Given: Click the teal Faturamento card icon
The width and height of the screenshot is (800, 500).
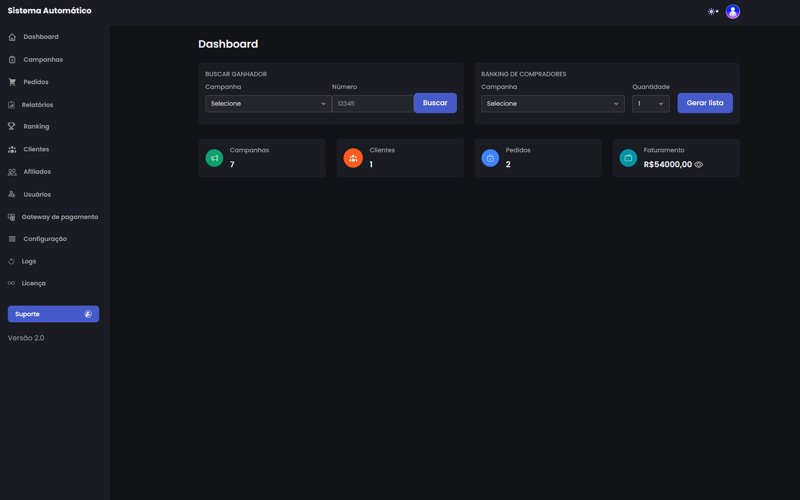Looking at the screenshot, I should pos(628,158).
